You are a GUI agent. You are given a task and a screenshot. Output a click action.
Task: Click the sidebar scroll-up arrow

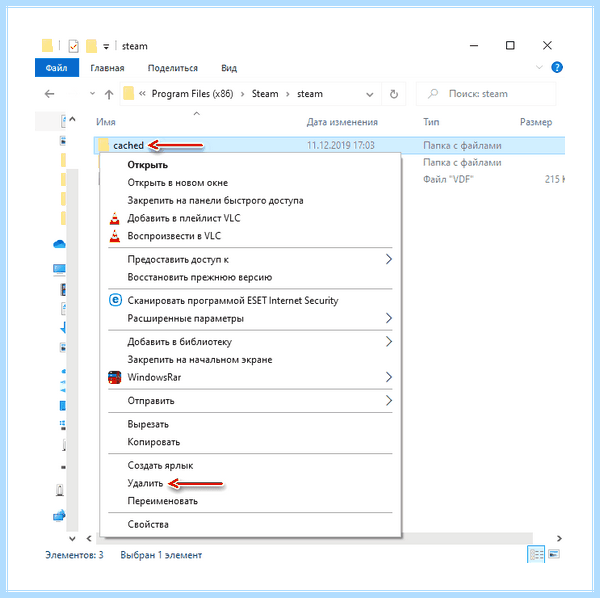(72, 119)
